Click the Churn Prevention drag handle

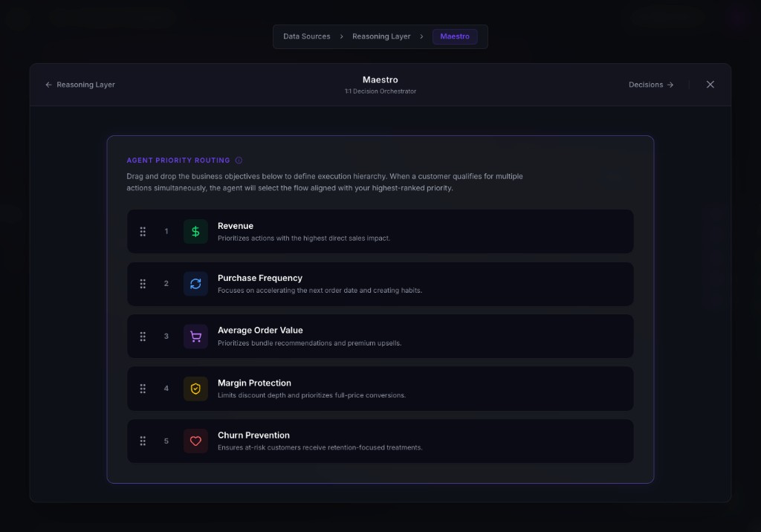pos(143,441)
